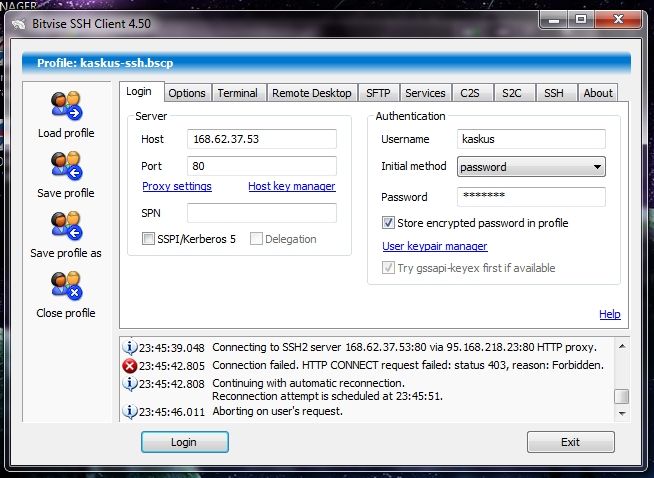The height and width of the screenshot is (478, 654).
Task: Click the 'Continuing with automatic reconnection.' log line
Action: coord(308,383)
